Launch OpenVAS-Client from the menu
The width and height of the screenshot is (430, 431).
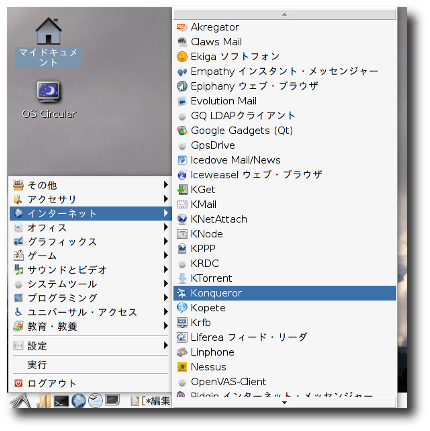point(285,382)
